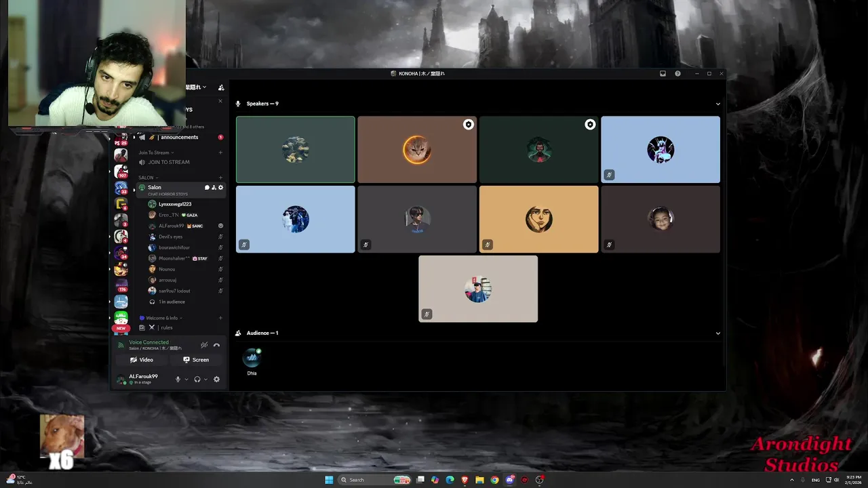Viewport: 868px width, 488px height.
Task: Select the green-bordered speaking tile
Action: click(296, 150)
